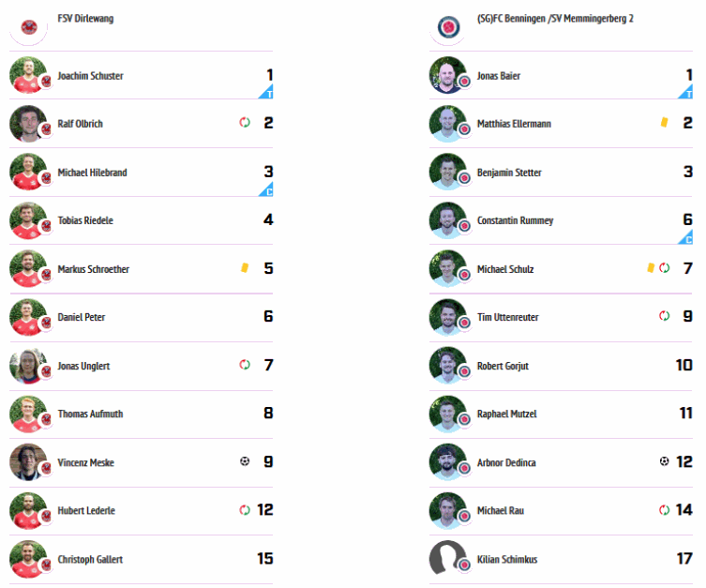The height and width of the screenshot is (588, 706).
Task: Click the yellow card next to Matthias Ellermann
Action: click(x=664, y=123)
